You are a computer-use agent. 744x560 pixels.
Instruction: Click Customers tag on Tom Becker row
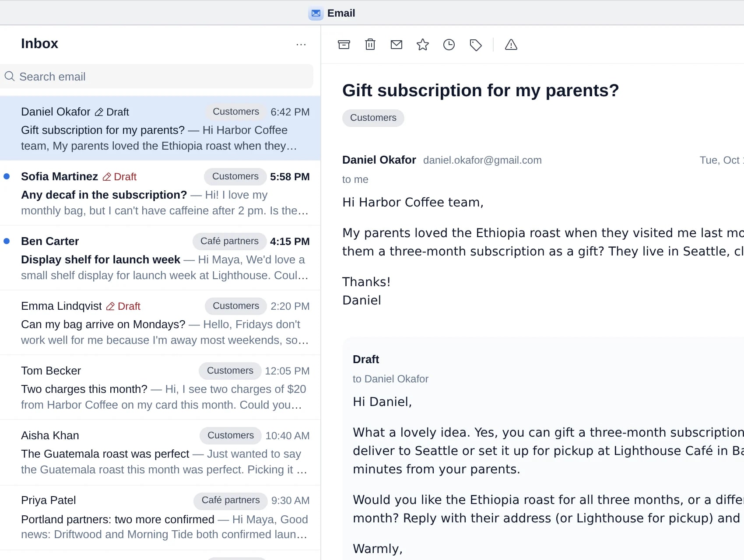click(230, 371)
